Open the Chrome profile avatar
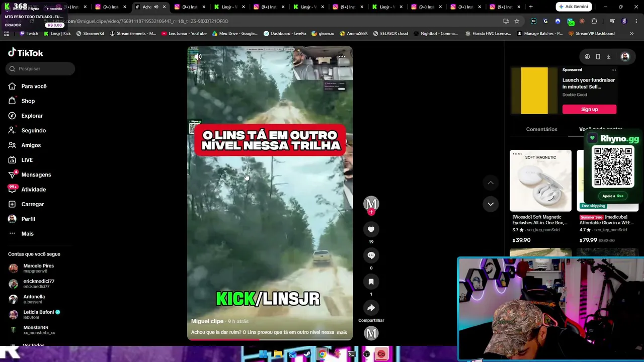Viewport: 644px width, 362px height. click(624, 21)
